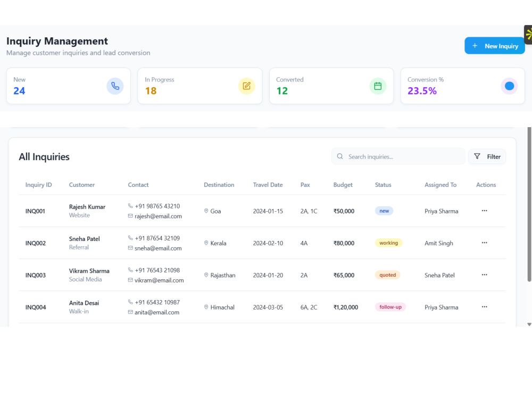Click location pin icon beside Goa
The height and width of the screenshot is (399, 532).
coord(206,211)
